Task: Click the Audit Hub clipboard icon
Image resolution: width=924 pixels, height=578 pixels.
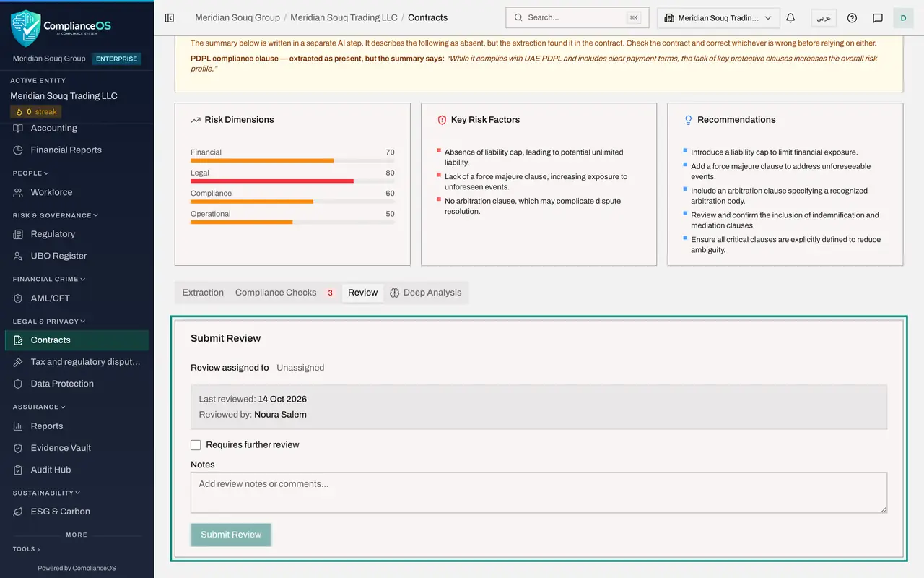Action: click(18, 470)
